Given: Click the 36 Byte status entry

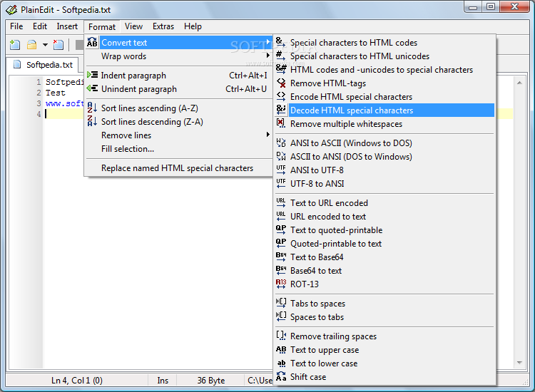Looking at the screenshot, I should click(211, 381).
